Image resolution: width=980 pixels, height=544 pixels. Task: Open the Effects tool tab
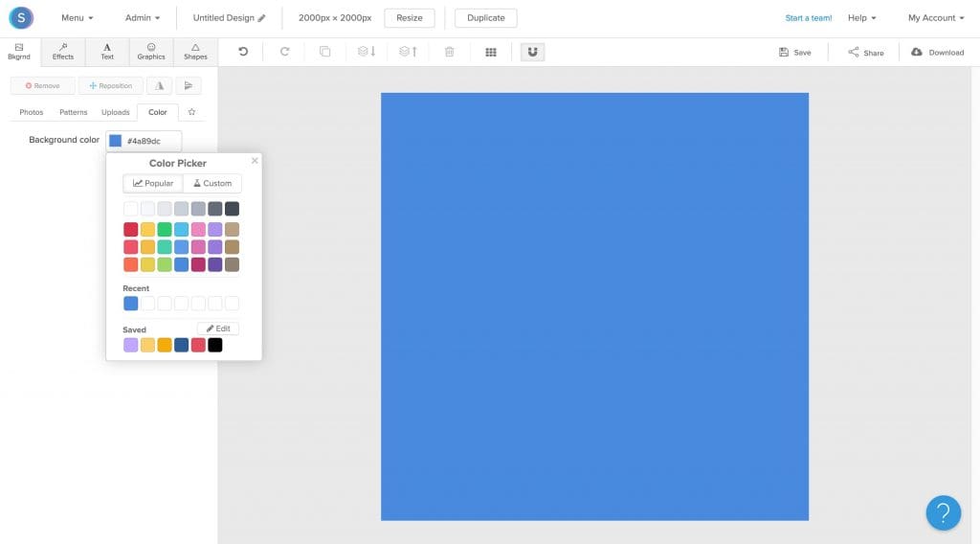click(62, 52)
